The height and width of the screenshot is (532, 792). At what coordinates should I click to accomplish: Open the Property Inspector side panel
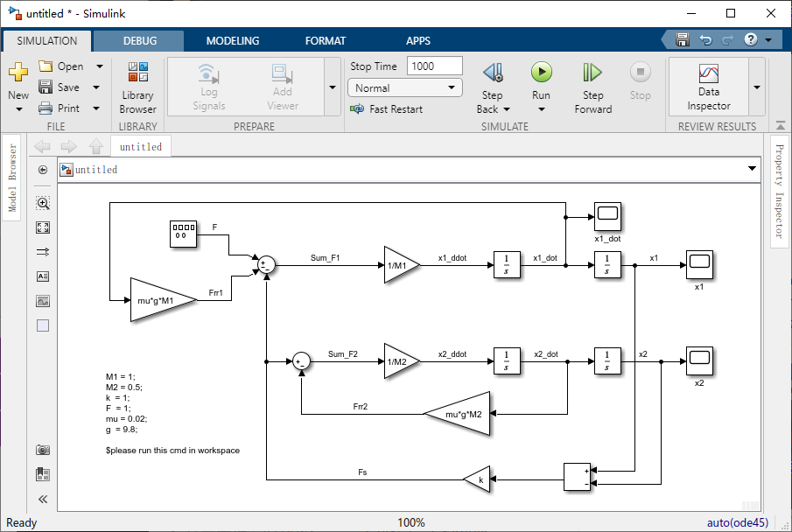[780, 192]
